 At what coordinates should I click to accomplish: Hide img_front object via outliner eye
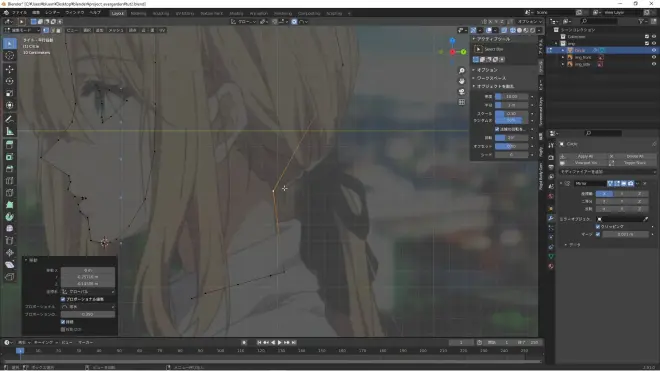654,57
